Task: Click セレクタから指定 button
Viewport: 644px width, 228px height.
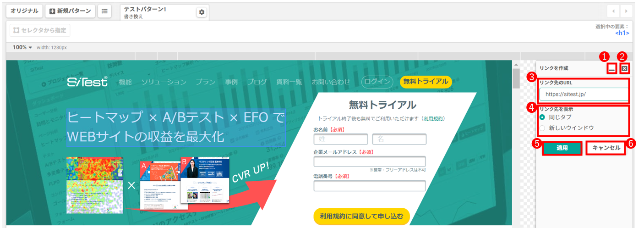Action: pyautogui.click(x=40, y=30)
